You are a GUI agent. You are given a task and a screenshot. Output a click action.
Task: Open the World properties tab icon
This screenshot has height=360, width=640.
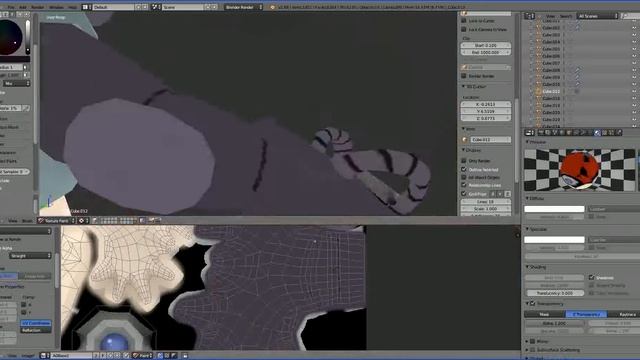[x=562, y=133]
